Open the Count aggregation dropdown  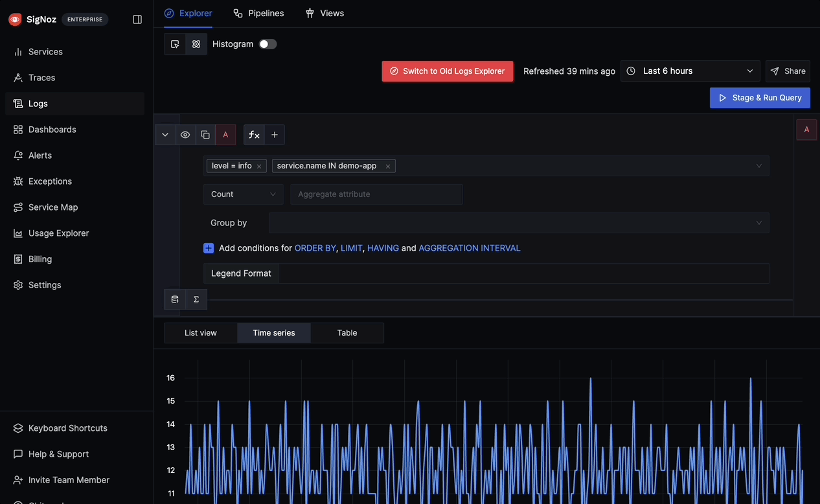point(244,194)
